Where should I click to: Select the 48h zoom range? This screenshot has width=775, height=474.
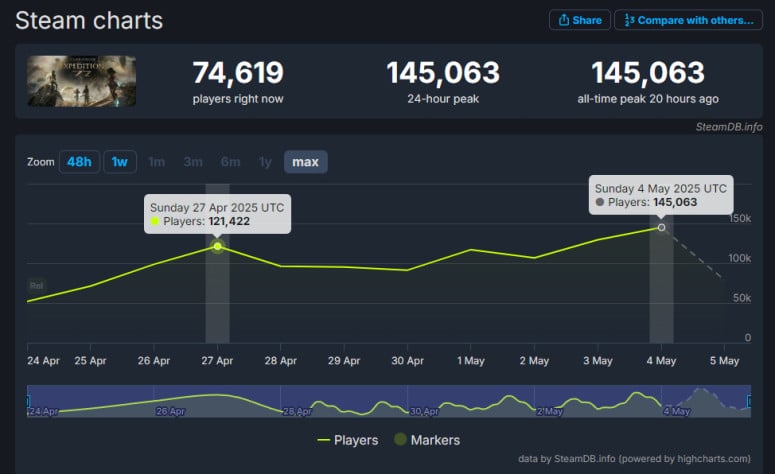[x=79, y=162]
